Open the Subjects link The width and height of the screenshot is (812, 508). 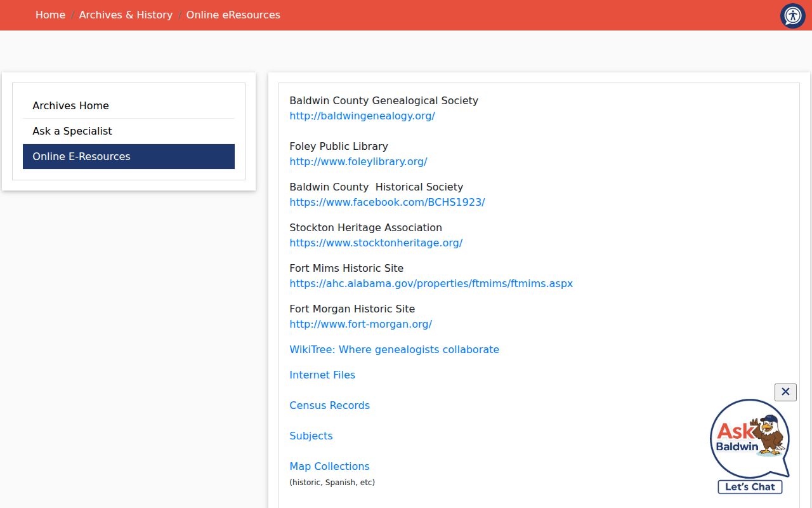tap(311, 436)
